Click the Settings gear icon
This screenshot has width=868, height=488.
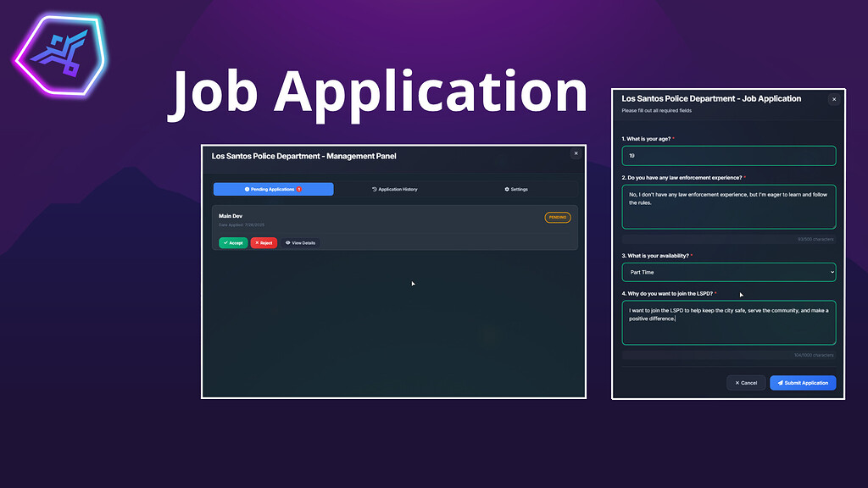(x=506, y=190)
